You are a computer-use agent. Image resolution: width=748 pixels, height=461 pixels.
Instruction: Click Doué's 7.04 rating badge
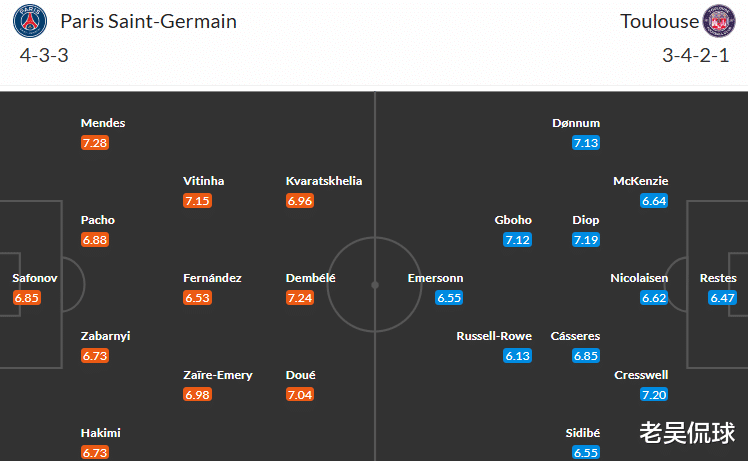pos(299,395)
